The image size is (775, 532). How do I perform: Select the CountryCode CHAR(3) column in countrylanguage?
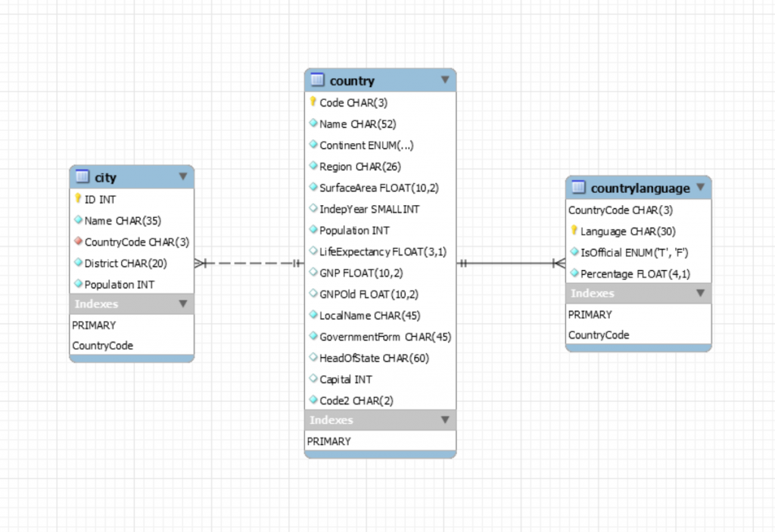[x=638, y=210]
